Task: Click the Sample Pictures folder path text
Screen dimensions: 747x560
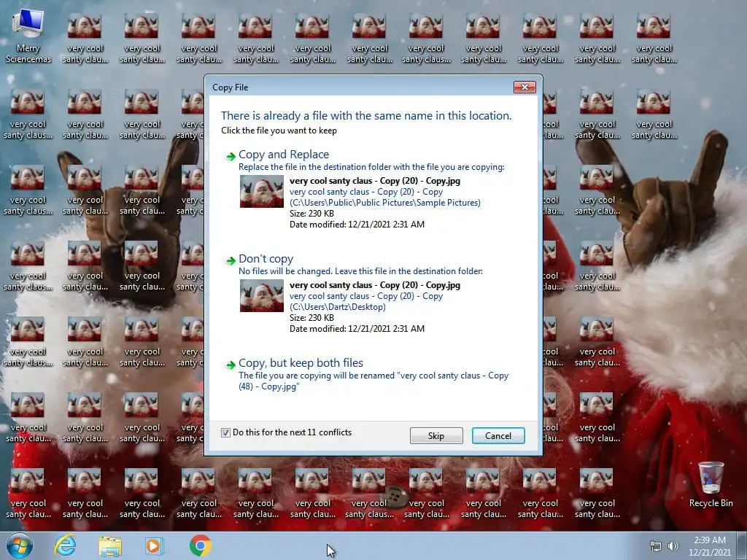Action: click(385, 203)
